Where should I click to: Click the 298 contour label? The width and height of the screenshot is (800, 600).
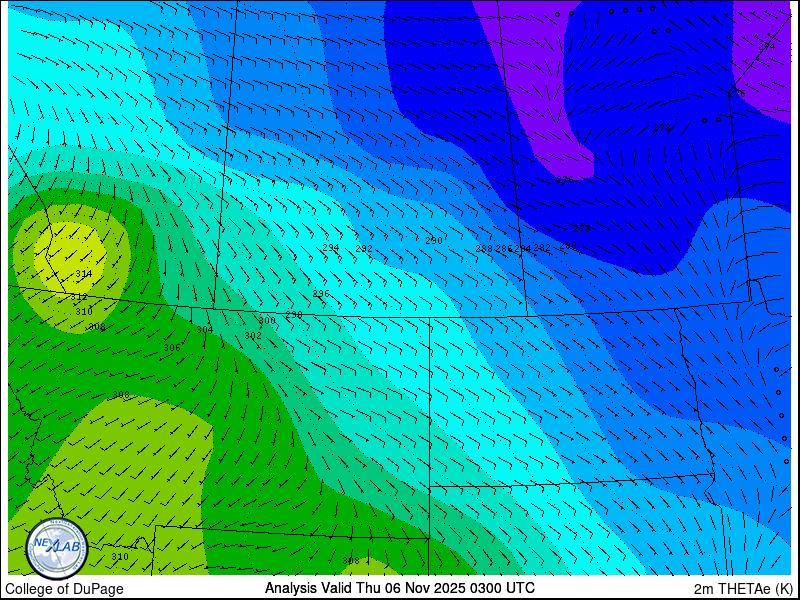[x=294, y=315]
